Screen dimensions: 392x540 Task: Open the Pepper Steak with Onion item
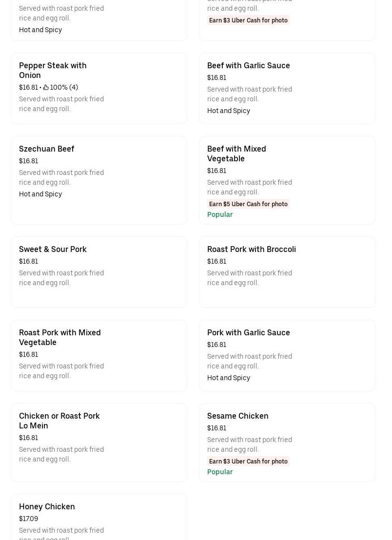[x=53, y=70]
